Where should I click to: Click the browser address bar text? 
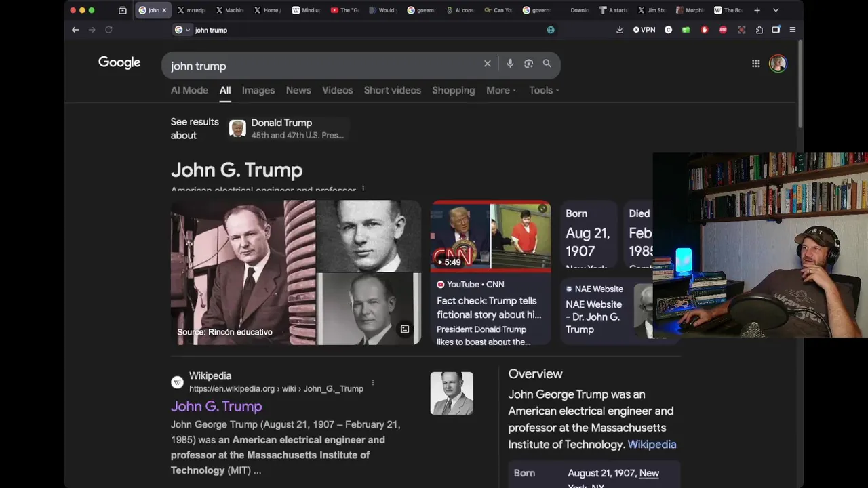(x=211, y=30)
